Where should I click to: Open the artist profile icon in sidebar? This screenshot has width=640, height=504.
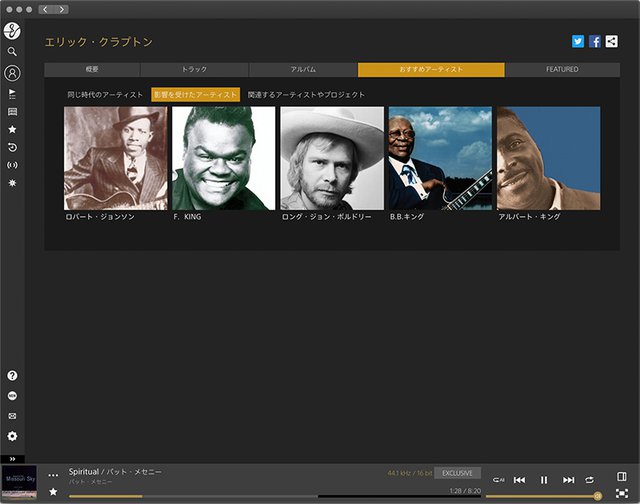(x=12, y=73)
